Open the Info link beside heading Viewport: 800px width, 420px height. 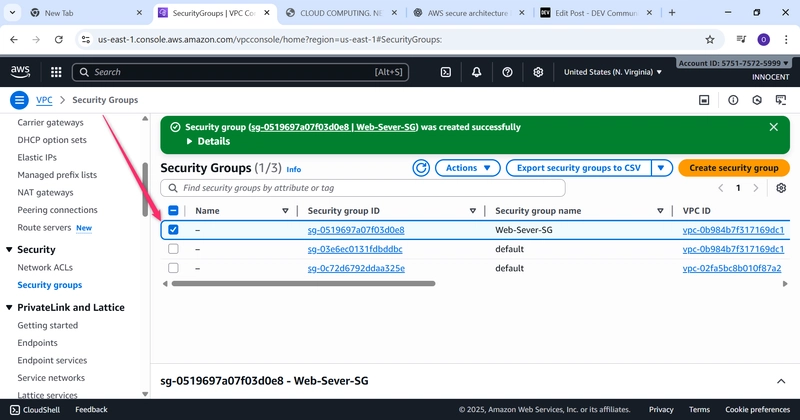[293, 169]
